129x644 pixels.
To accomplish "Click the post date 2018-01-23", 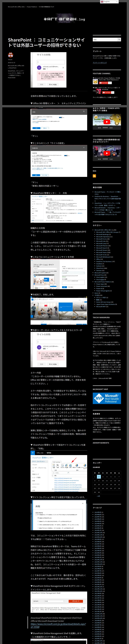I will click(11, 63).
